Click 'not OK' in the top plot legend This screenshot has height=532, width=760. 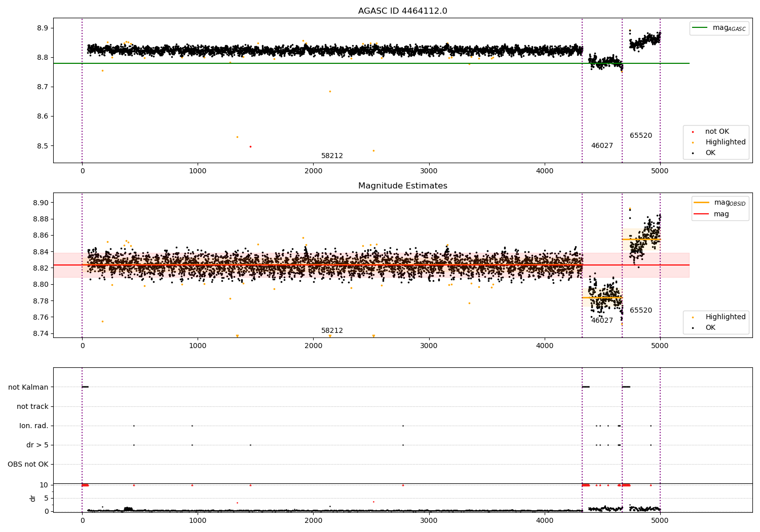coord(717,132)
